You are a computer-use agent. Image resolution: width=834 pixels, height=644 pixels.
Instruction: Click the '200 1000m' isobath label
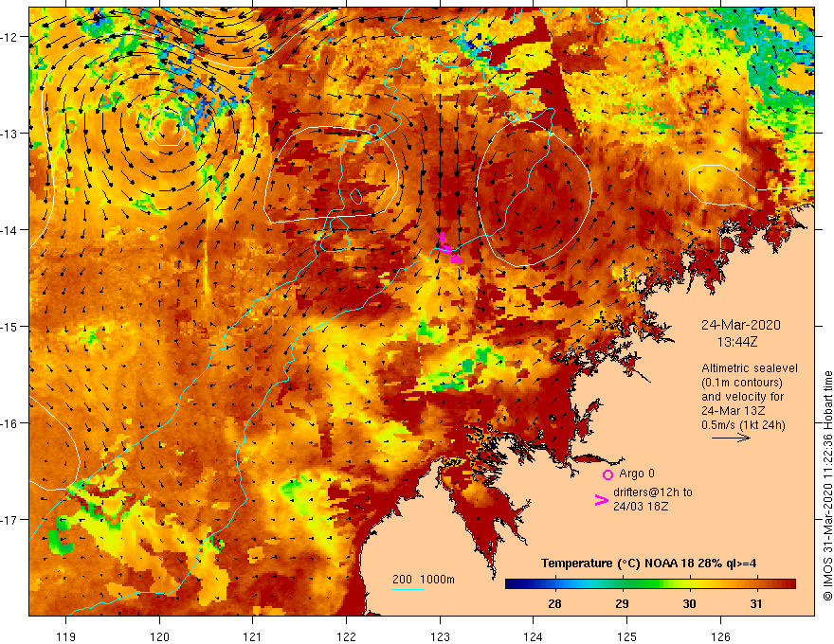[424, 580]
